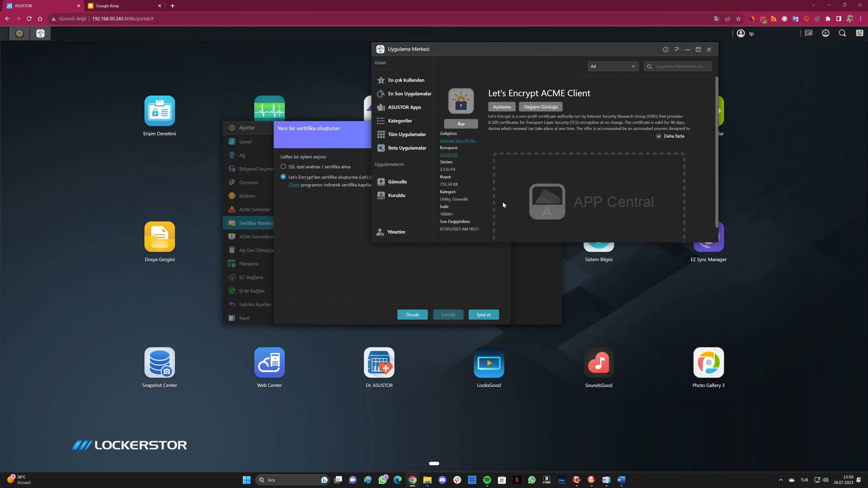
Task: Open the LooksGood video app
Action: coord(489,362)
